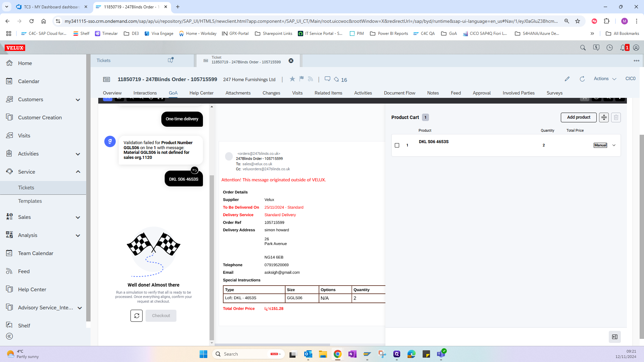Switch to the Overview tab
The width and height of the screenshot is (644, 362).
[x=112, y=93]
